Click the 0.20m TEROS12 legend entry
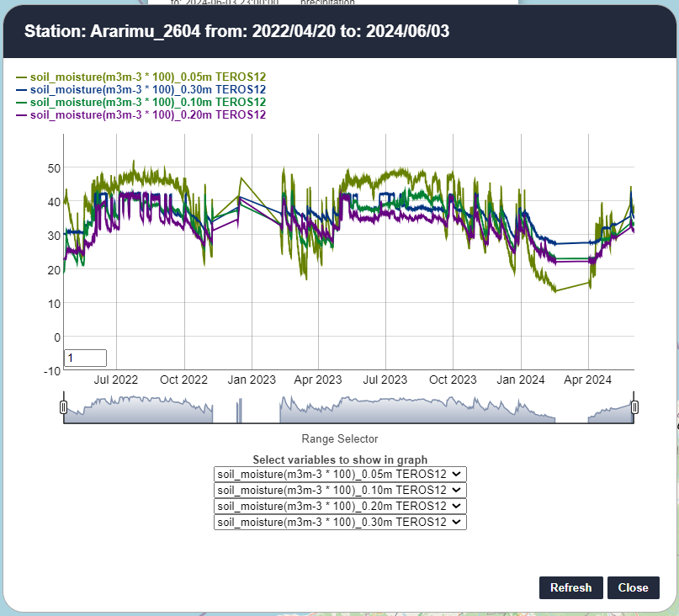Viewport: 679px width, 616px height. (141, 114)
